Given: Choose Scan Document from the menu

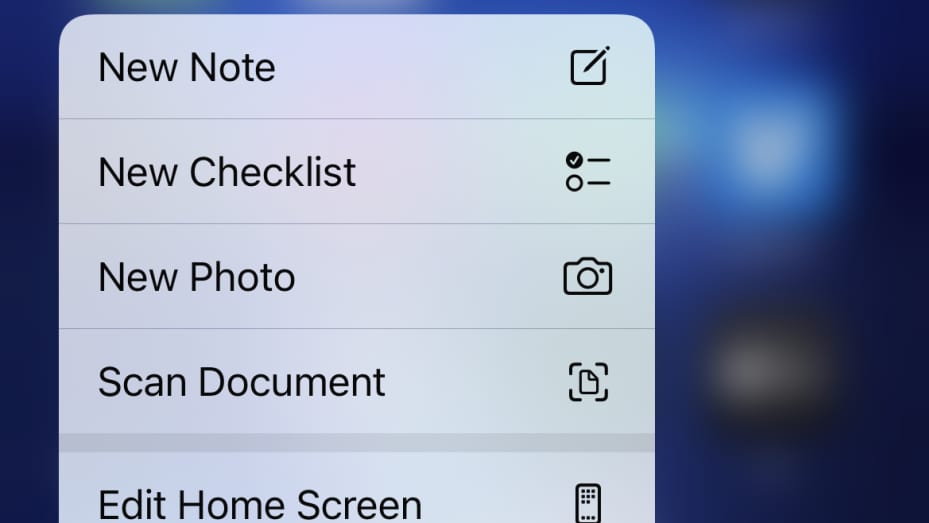Looking at the screenshot, I should click(x=242, y=382).
